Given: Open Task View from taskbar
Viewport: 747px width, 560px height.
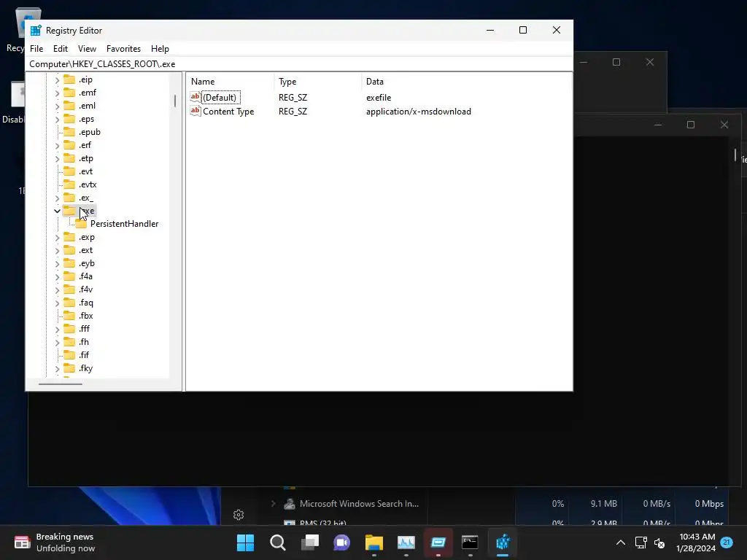Looking at the screenshot, I should [309, 542].
